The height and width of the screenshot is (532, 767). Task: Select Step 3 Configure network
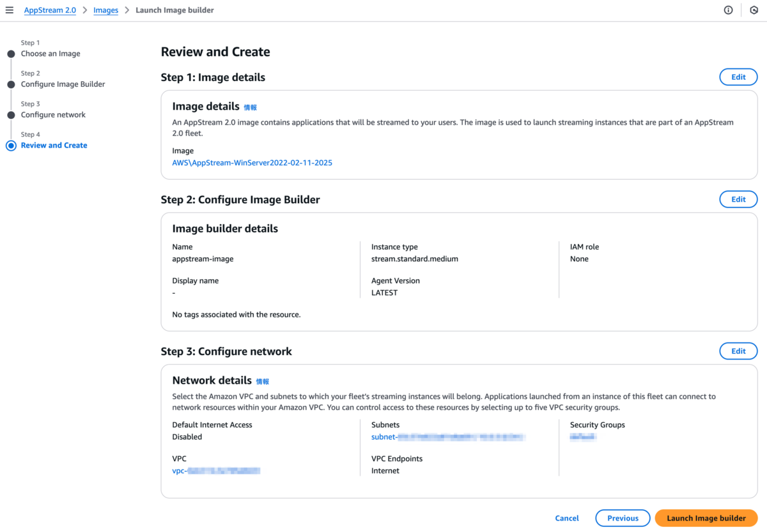[x=53, y=115]
